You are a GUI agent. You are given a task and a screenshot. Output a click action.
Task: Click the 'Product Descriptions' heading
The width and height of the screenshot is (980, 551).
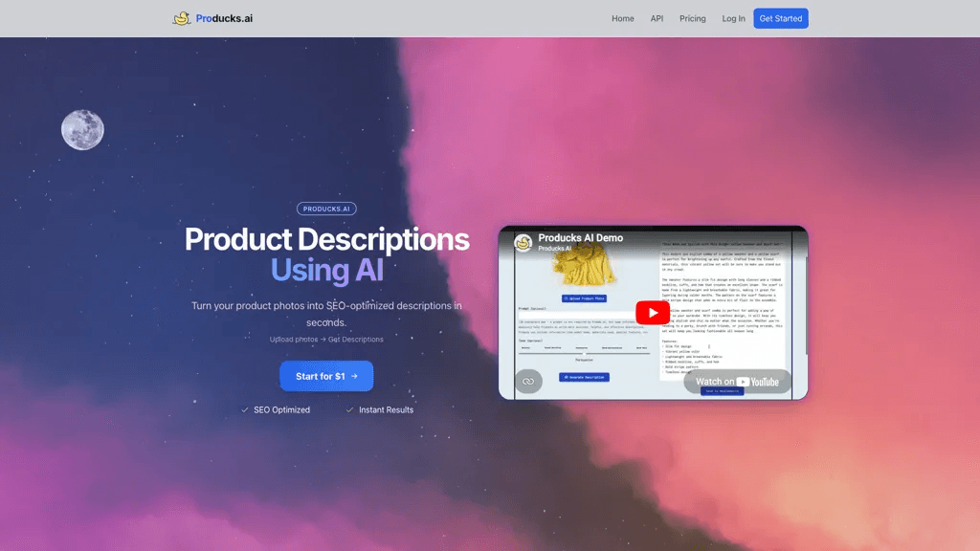[x=326, y=239]
